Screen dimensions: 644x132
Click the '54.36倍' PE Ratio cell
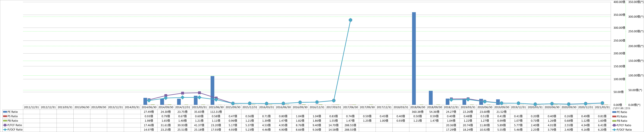coord(435,112)
